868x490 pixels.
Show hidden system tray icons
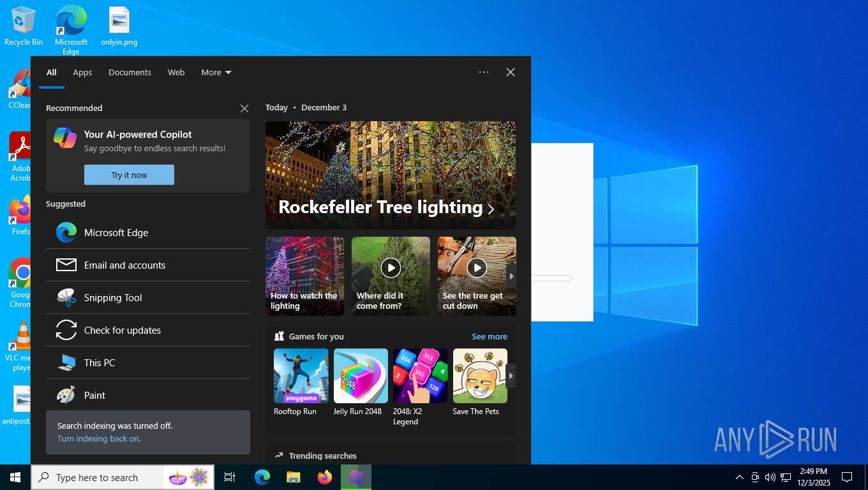pyautogui.click(x=740, y=477)
